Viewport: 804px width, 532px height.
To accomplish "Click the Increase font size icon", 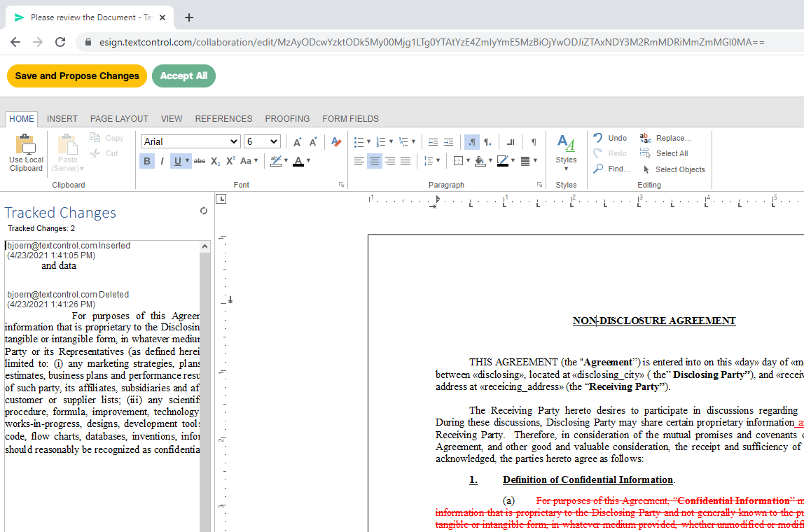I will pos(297,142).
